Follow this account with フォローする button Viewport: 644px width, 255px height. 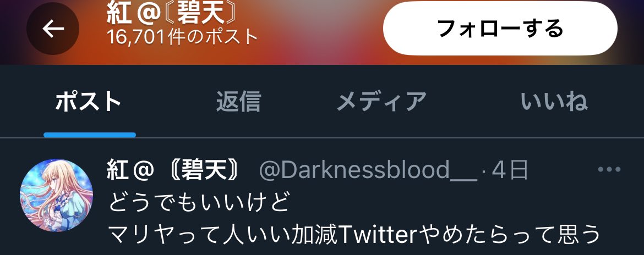[500, 28]
